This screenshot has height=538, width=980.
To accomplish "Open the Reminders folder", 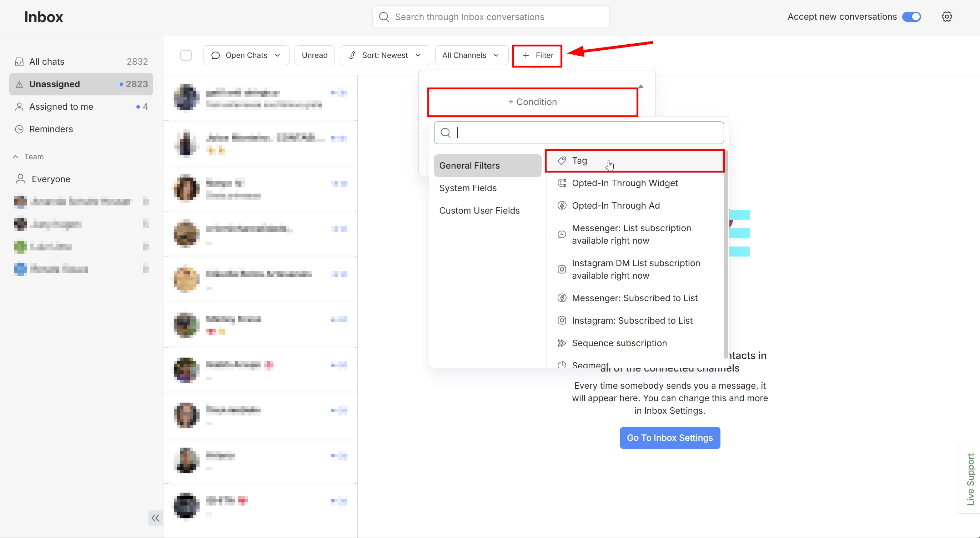I will point(51,129).
